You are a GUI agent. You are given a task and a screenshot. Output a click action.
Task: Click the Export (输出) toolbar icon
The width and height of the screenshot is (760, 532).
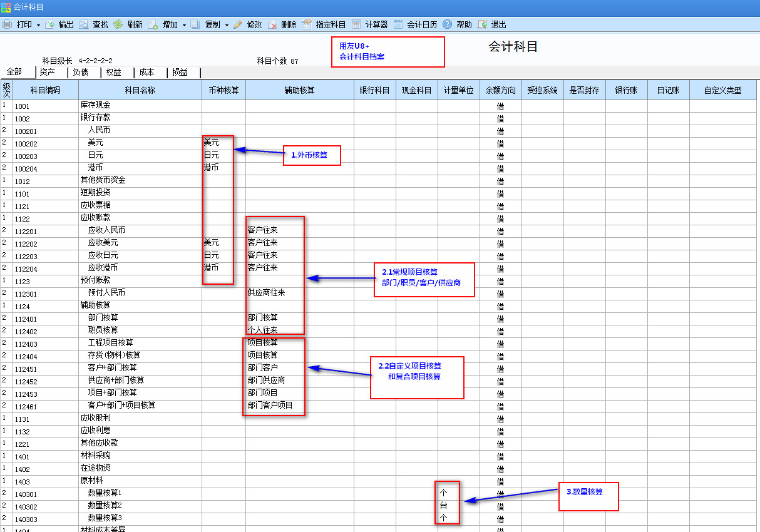pyautogui.click(x=49, y=24)
